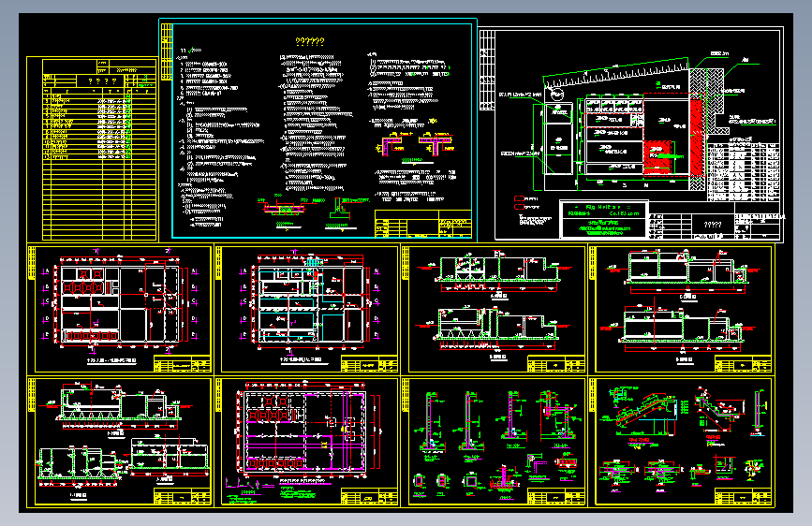Select the wall section details sheet
The width and height of the screenshot is (812, 526).
[x=494, y=442]
